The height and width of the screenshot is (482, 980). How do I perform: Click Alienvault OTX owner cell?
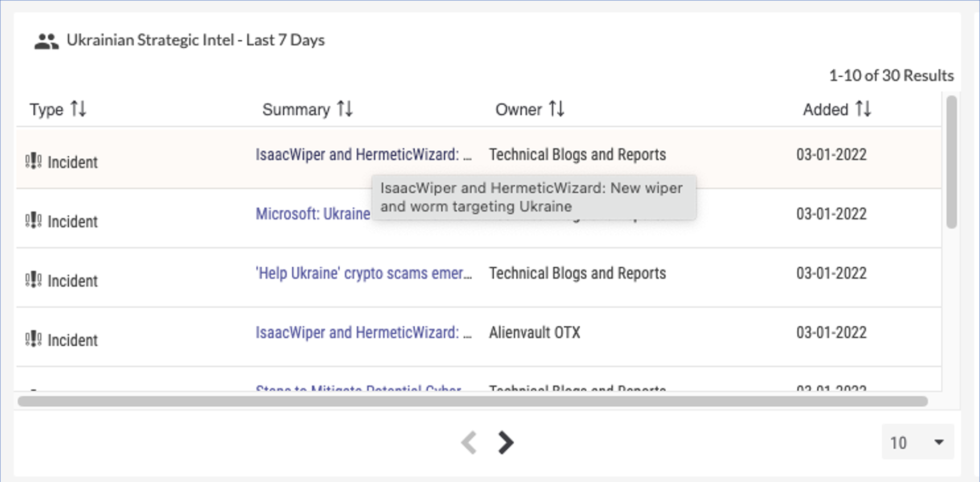(x=535, y=333)
